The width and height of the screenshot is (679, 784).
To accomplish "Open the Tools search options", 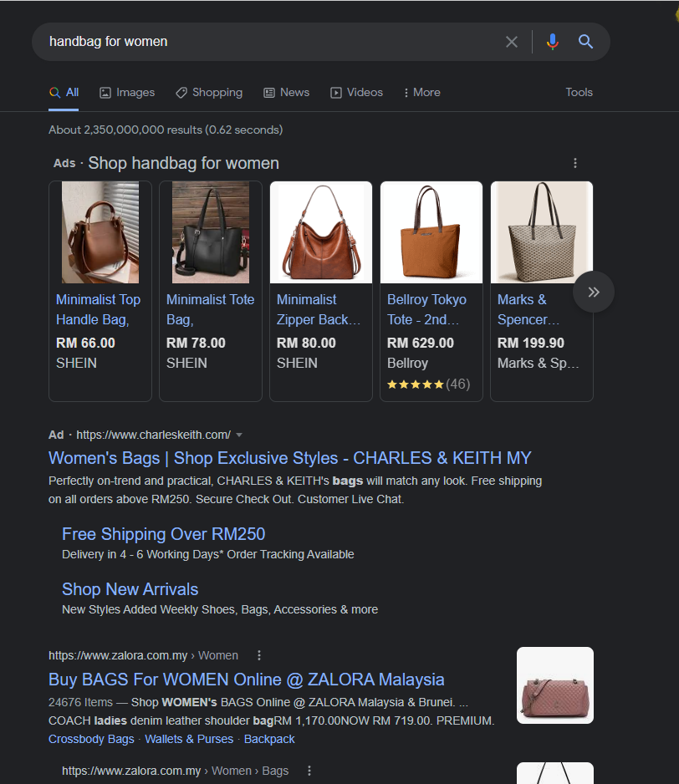I will click(579, 93).
